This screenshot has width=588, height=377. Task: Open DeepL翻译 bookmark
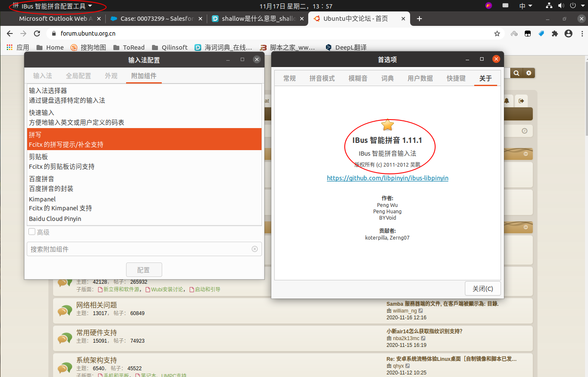tap(346, 47)
